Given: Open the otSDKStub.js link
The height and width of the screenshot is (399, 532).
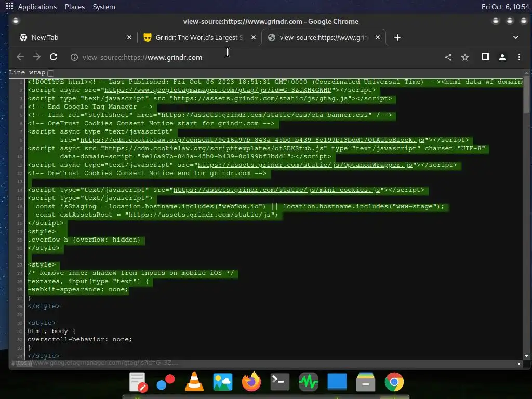Looking at the screenshot, I should point(214,148).
